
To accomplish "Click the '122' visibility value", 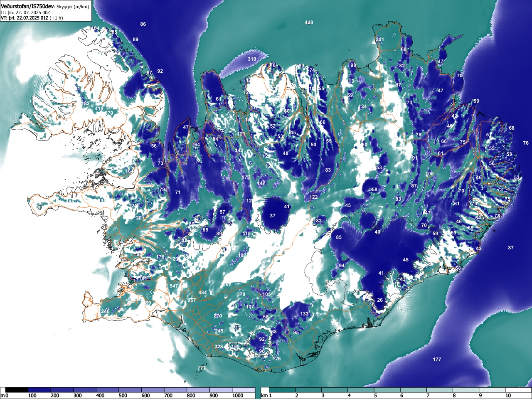I will pos(314,197).
